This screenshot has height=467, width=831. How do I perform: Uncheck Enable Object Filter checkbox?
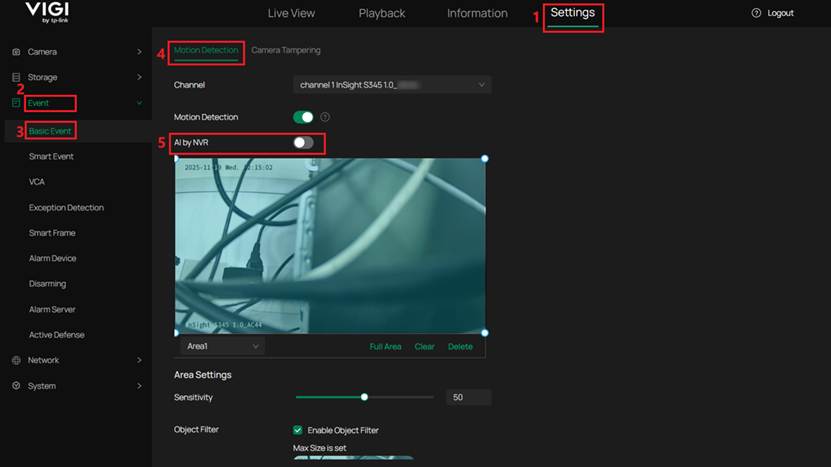[298, 430]
